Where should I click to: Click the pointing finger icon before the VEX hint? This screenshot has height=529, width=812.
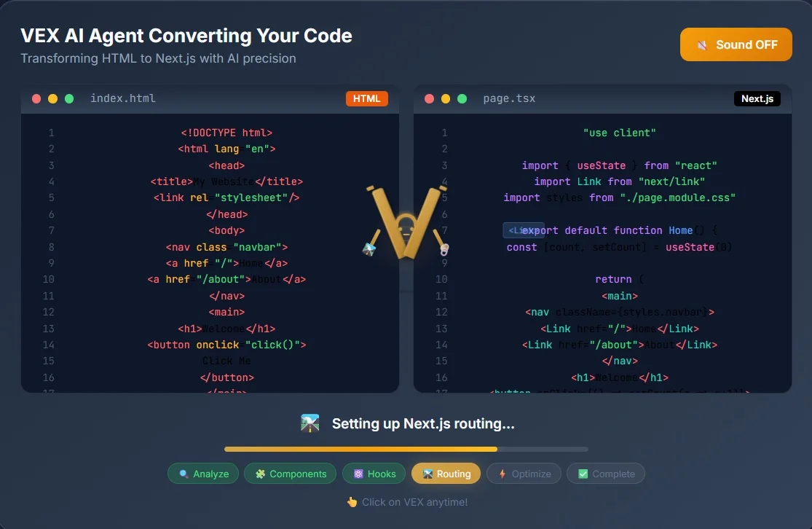(x=351, y=502)
